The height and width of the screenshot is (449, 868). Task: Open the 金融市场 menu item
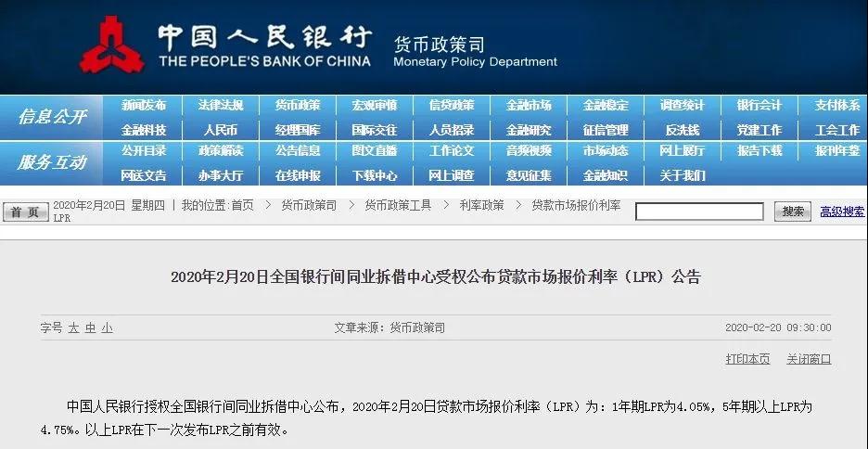529,105
